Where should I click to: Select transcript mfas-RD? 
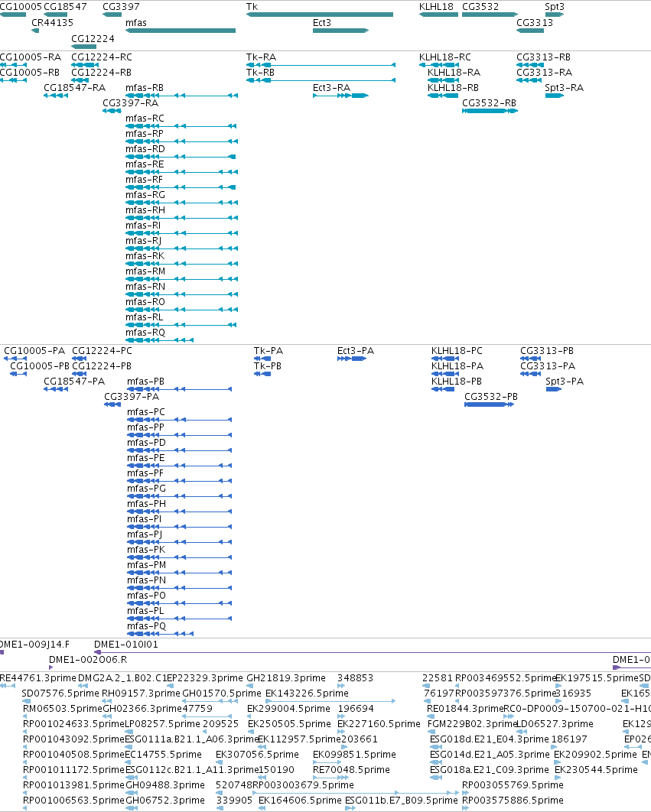pyautogui.click(x=145, y=149)
